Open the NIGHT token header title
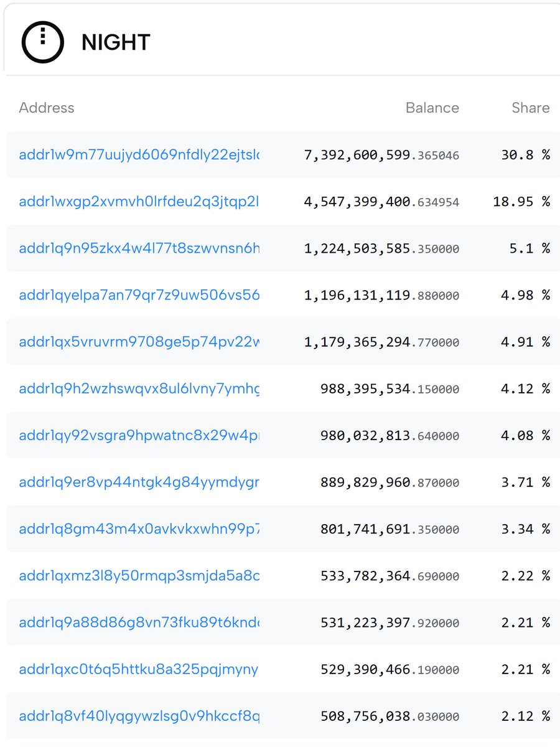The height and width of the screenshot is (747, 560). click(115, 42)
